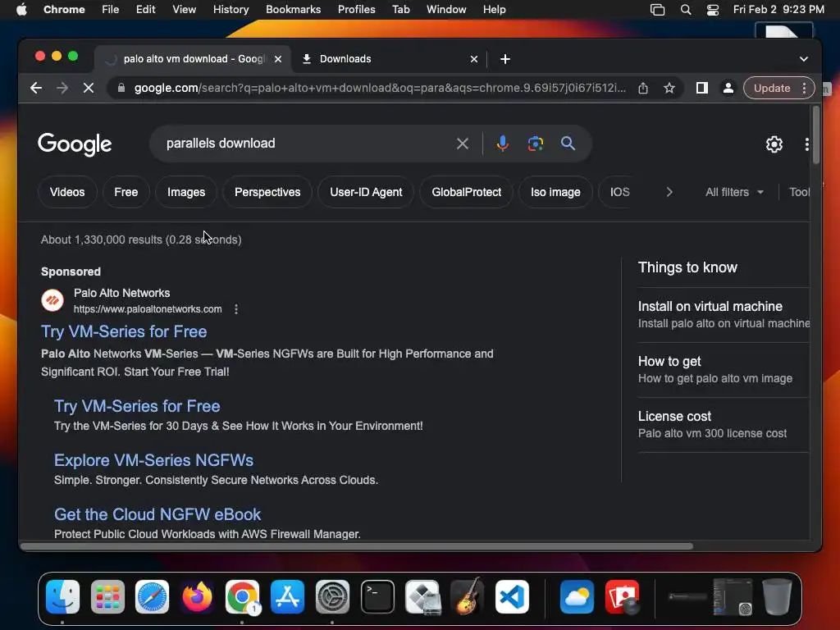The image size is (840, 630).
Task: Clear the Google search box text
Action: click(463, 144)
